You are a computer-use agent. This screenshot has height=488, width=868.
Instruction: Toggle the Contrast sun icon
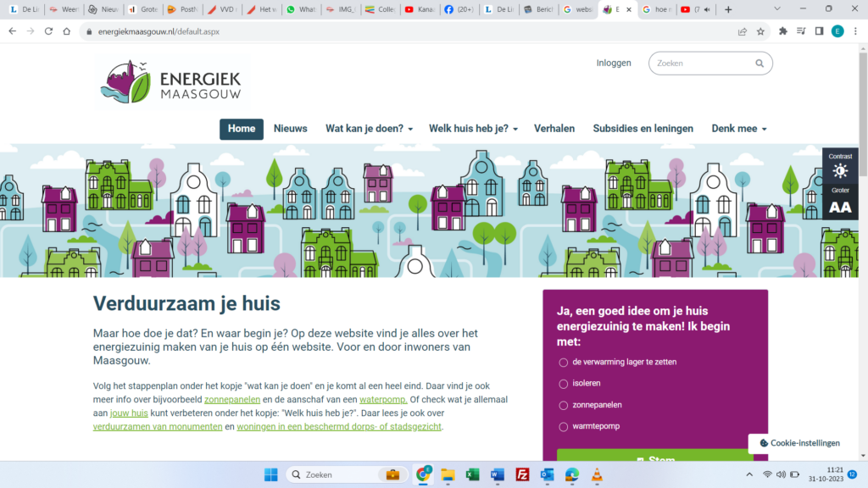[x=840, y=171]
